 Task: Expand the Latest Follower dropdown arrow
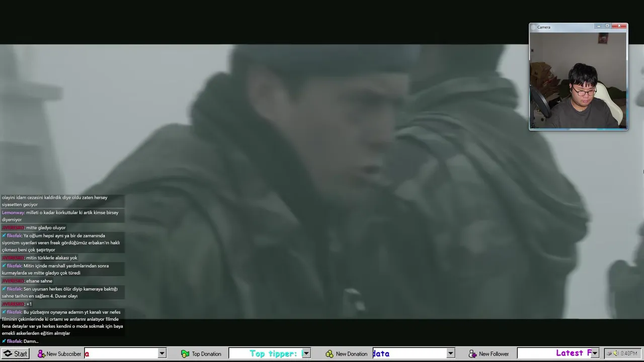coord(595,353)
